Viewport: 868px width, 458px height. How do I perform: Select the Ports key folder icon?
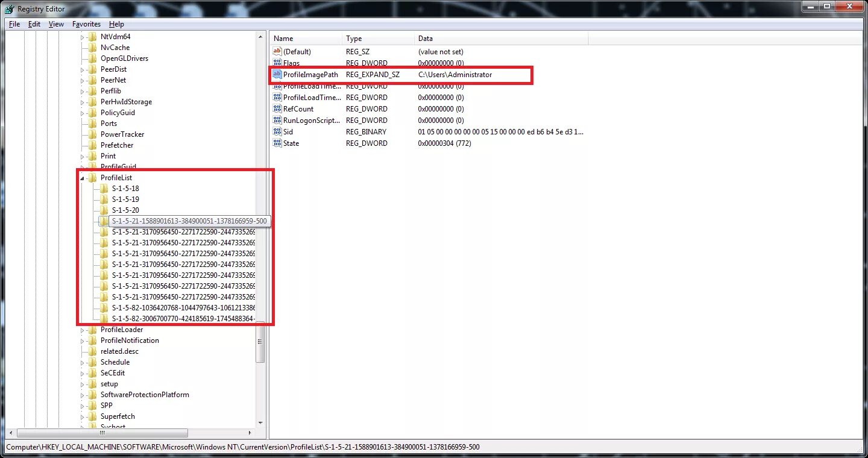coord(92,124)
